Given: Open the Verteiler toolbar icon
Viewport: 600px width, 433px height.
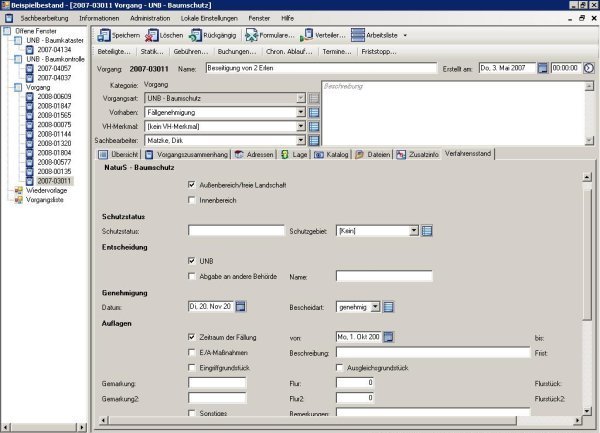Looking at the screenshot, I should point(307,35).
